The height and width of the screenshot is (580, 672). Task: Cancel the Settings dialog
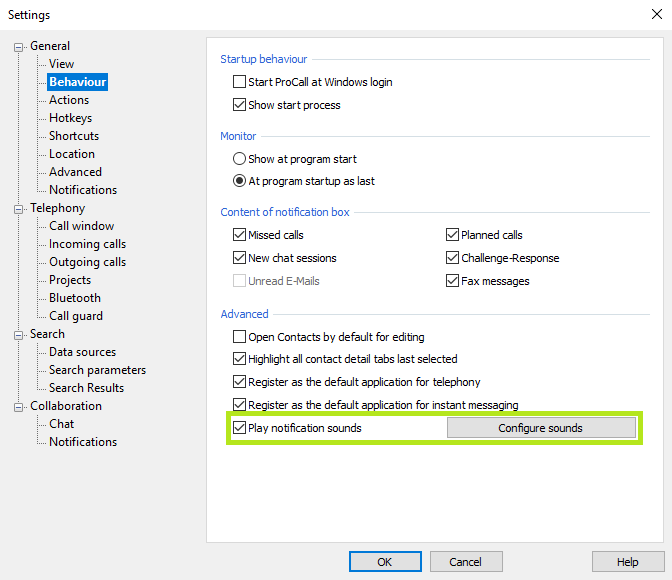pos(465,562)
